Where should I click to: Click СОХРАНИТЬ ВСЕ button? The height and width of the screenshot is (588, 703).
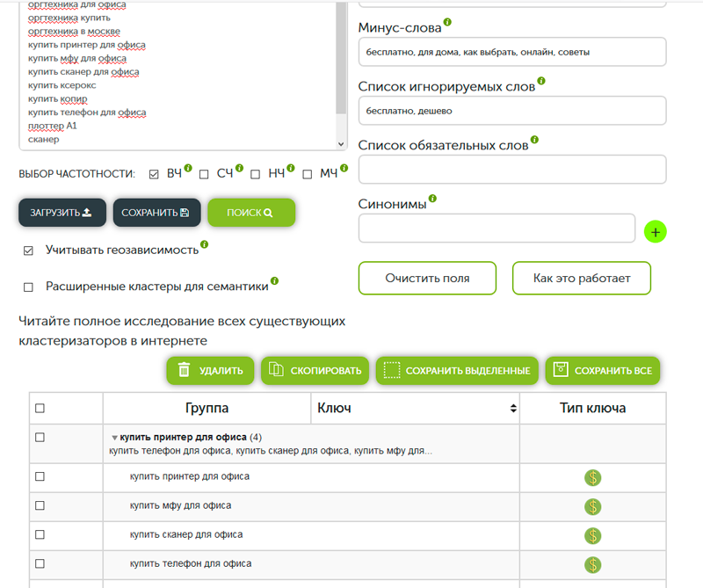603,371
